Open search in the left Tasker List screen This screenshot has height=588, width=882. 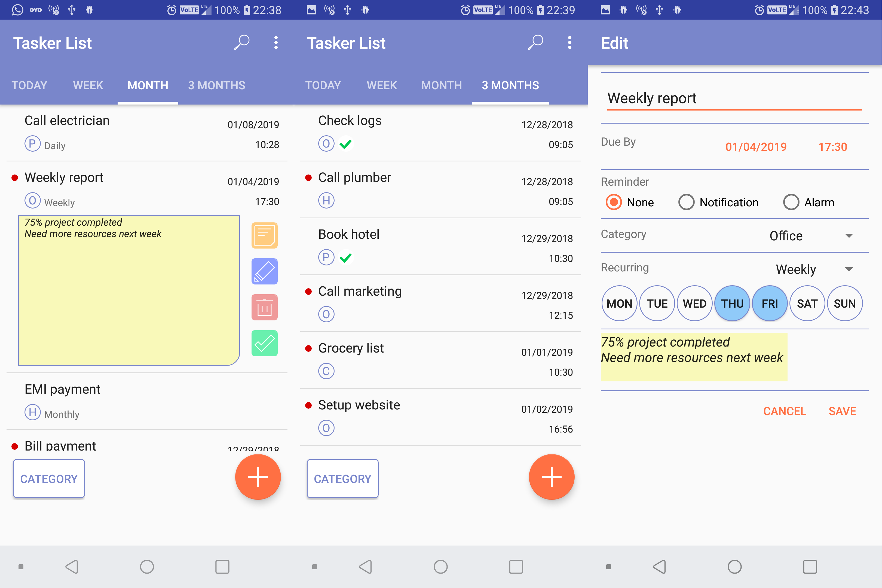(242, 42)
